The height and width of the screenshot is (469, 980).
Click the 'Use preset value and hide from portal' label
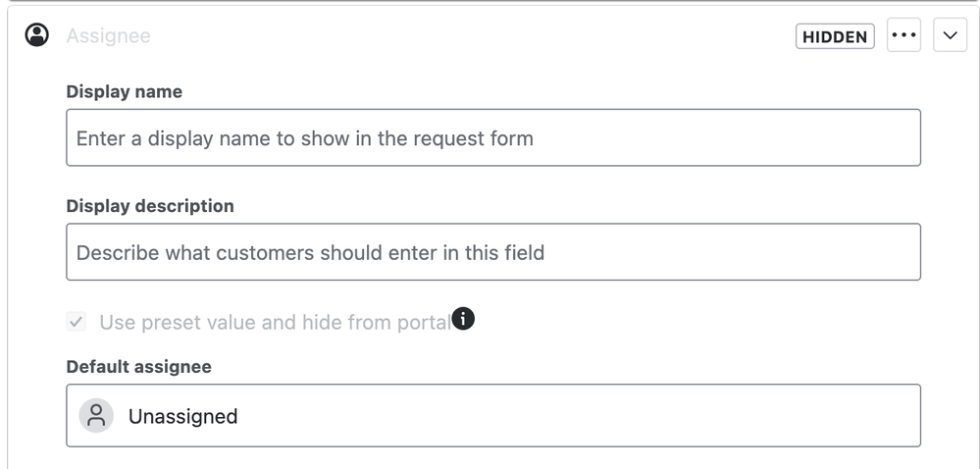click(x=275, y=322)
